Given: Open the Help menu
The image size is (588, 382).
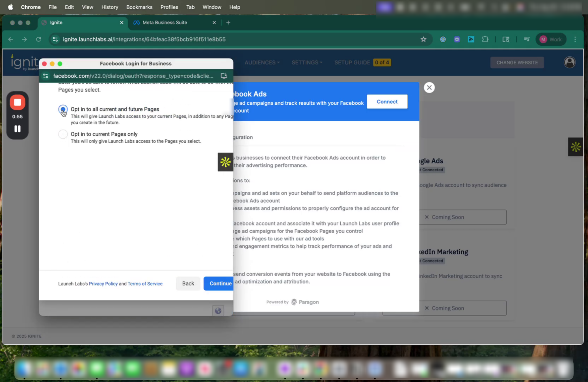Looking at the screenshot, I should click(235, 7).
